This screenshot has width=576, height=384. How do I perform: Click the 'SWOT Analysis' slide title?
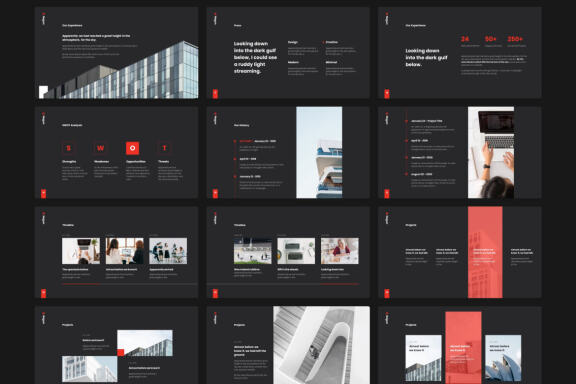72,125
